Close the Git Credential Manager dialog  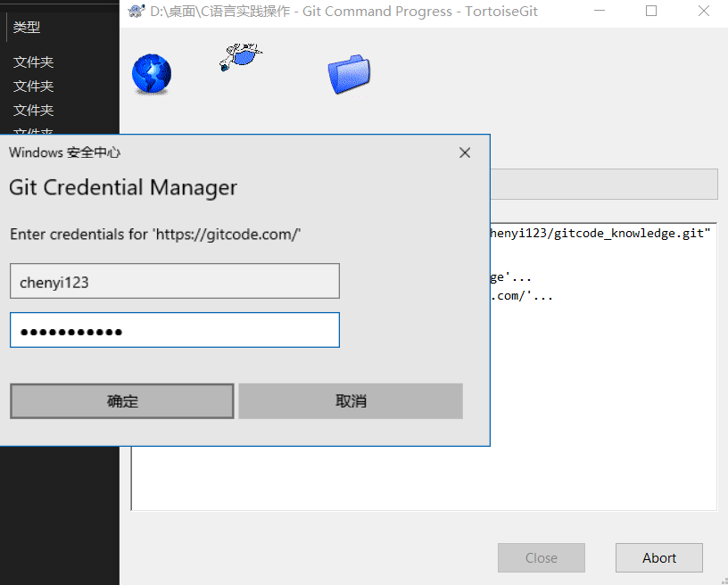point(465,152)
